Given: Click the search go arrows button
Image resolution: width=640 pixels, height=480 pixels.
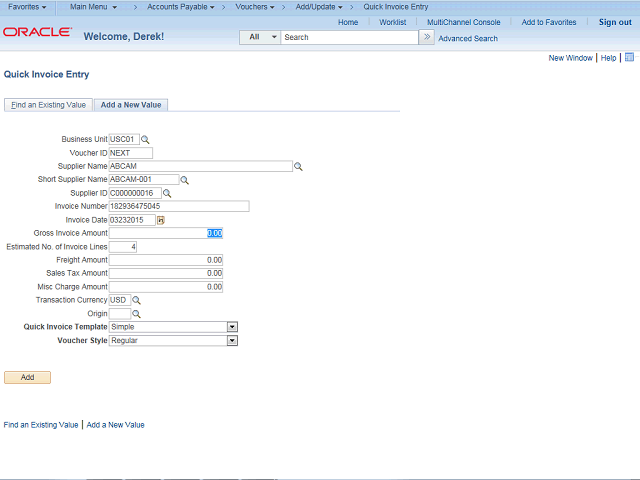Looking at the screenshot, I should pyautogui.click(x=427, y=37).
